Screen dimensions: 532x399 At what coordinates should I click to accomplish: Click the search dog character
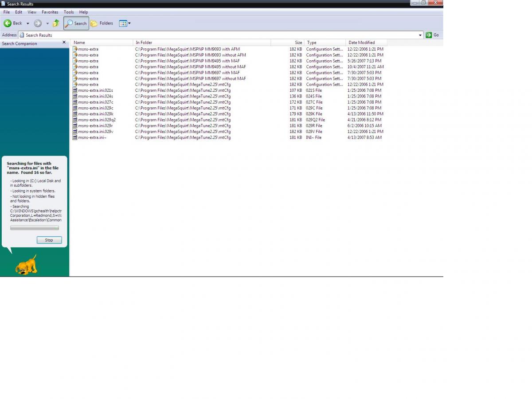pyautogui.click(x=27, y=265)
